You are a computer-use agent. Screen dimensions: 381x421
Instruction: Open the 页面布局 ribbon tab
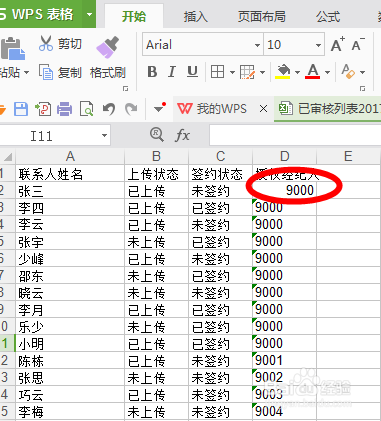tap(262, 16)
